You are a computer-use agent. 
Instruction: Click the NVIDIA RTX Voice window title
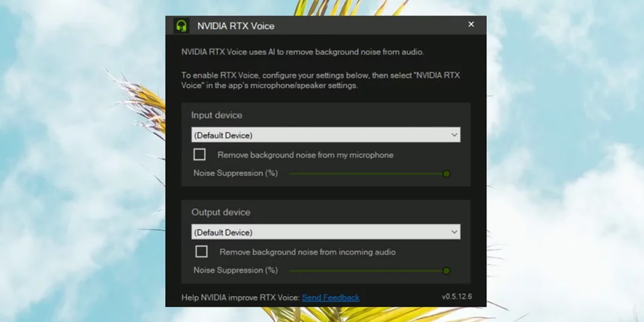[235, 26]
